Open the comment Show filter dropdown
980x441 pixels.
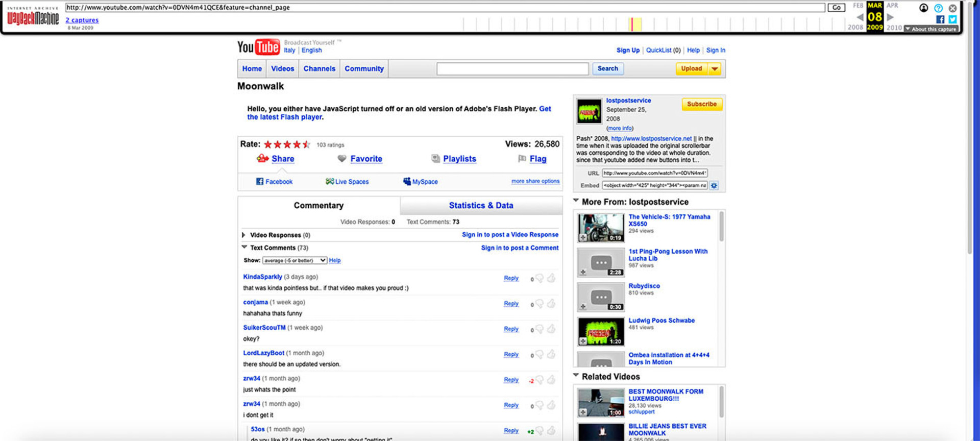point(295,260)
